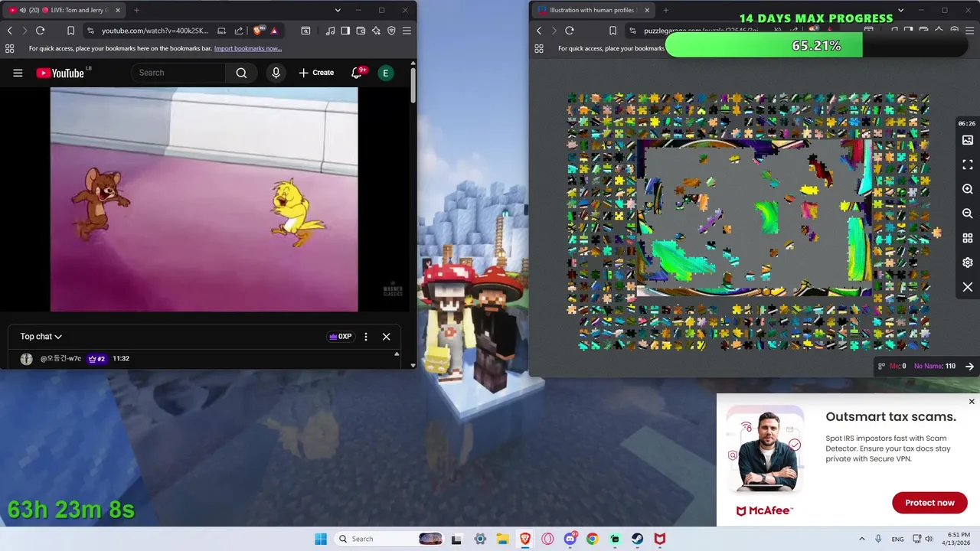Viewport: 980px width, 551px height.
Task: Switch to the LIVE Tom and Jerry tab
Action: click(x=64, y=10)
